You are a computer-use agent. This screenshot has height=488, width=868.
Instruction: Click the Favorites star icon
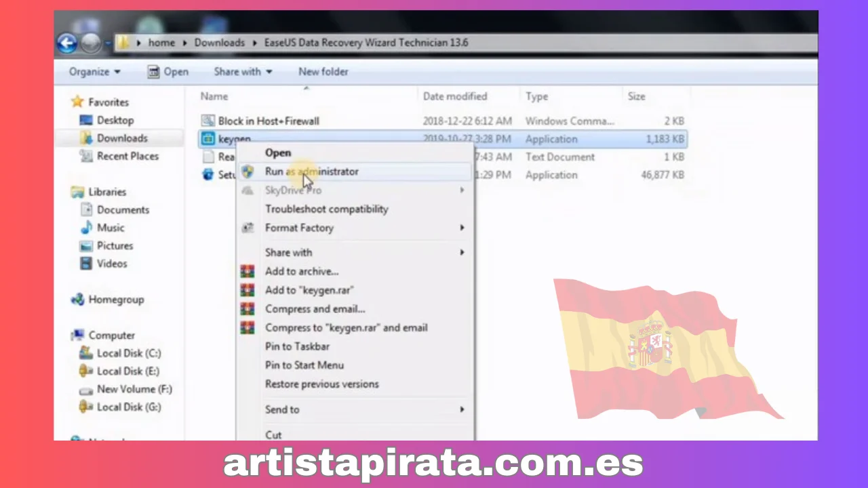78,102
